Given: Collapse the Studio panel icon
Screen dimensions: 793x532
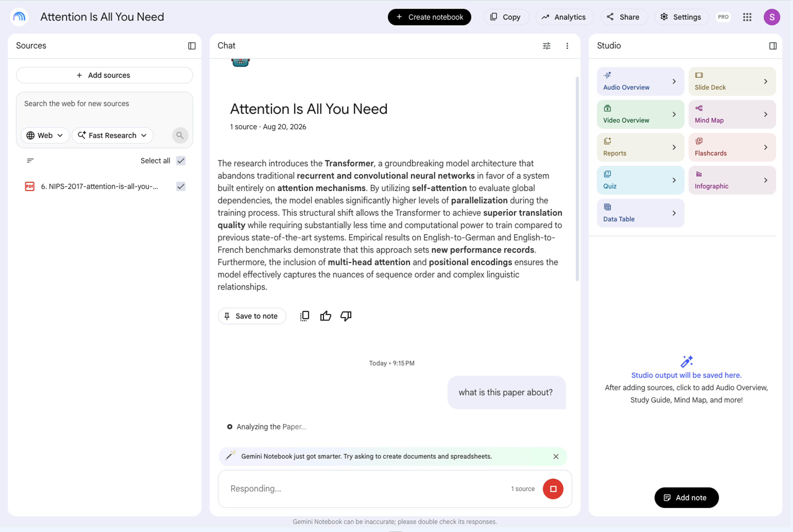Looking at the screenshot, I should click(773, 46).
